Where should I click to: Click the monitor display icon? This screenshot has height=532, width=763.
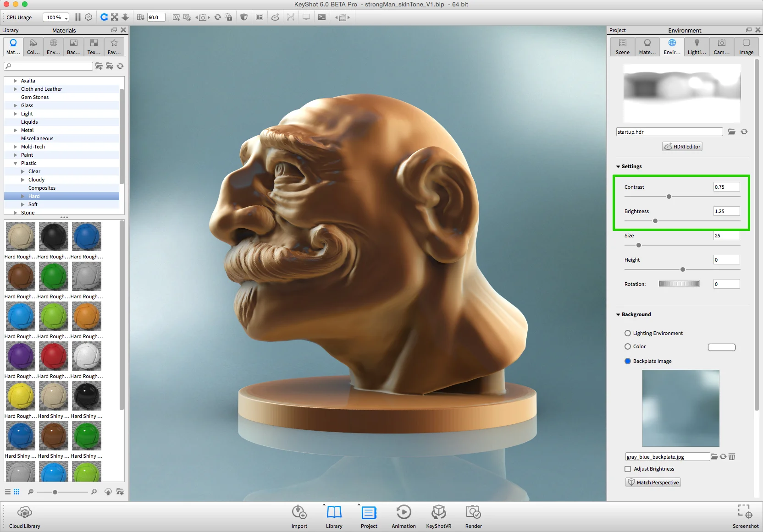[306, 17]
